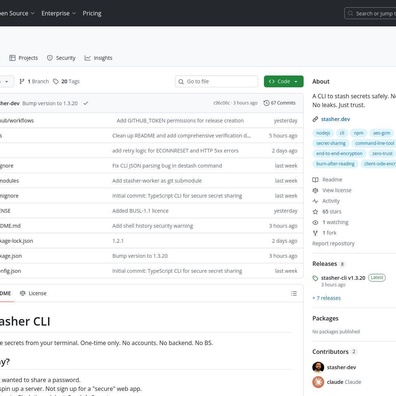Open the Packages heading link
Screen dimensions: 396x396
(325, 318)
